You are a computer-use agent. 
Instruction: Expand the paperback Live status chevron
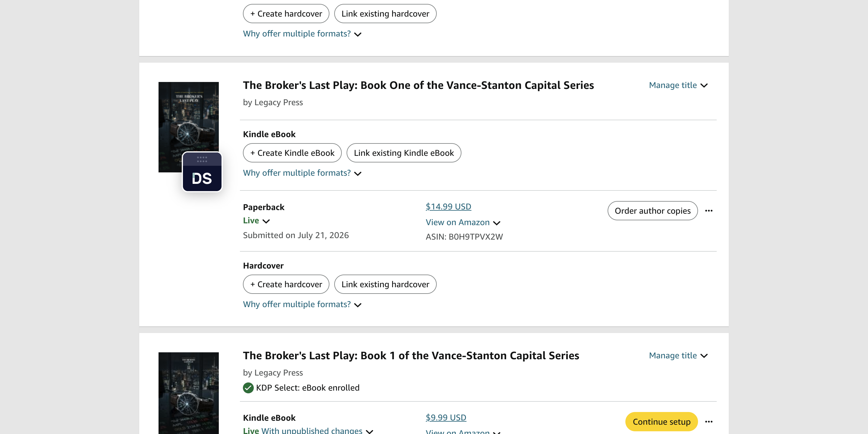[266, 221]
